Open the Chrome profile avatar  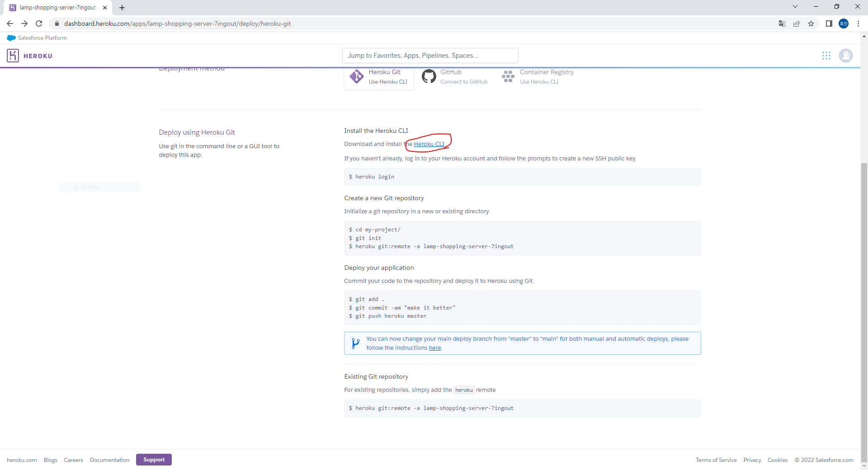pyautogui.click(x=844, y=23)
